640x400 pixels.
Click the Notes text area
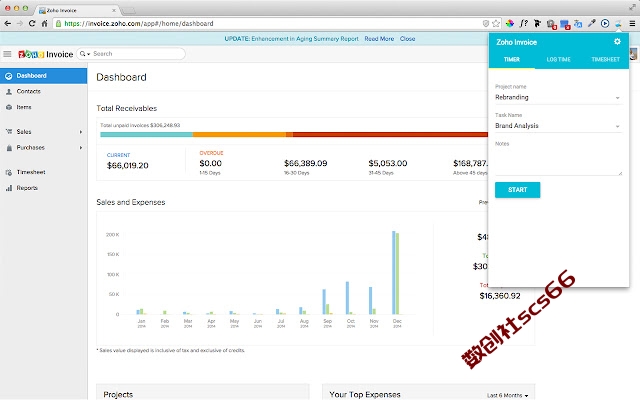(x=558, y=161)
